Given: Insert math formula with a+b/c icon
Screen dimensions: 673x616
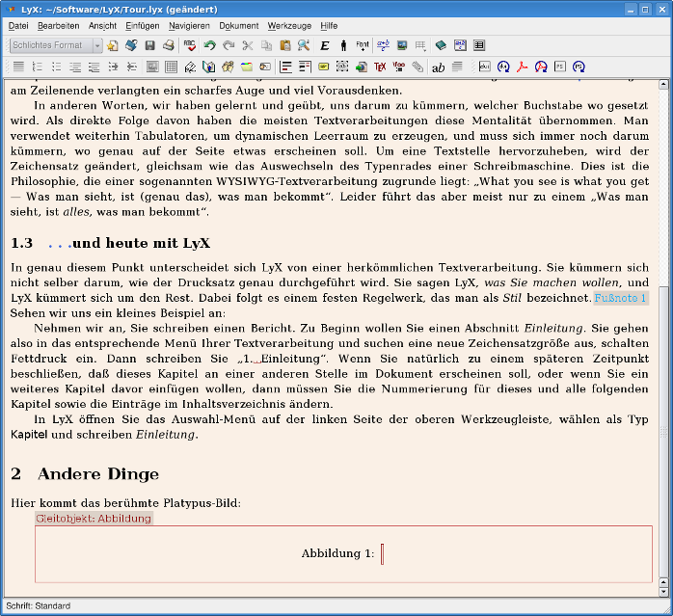Looking at the screenshot, I should click(383, 45).
